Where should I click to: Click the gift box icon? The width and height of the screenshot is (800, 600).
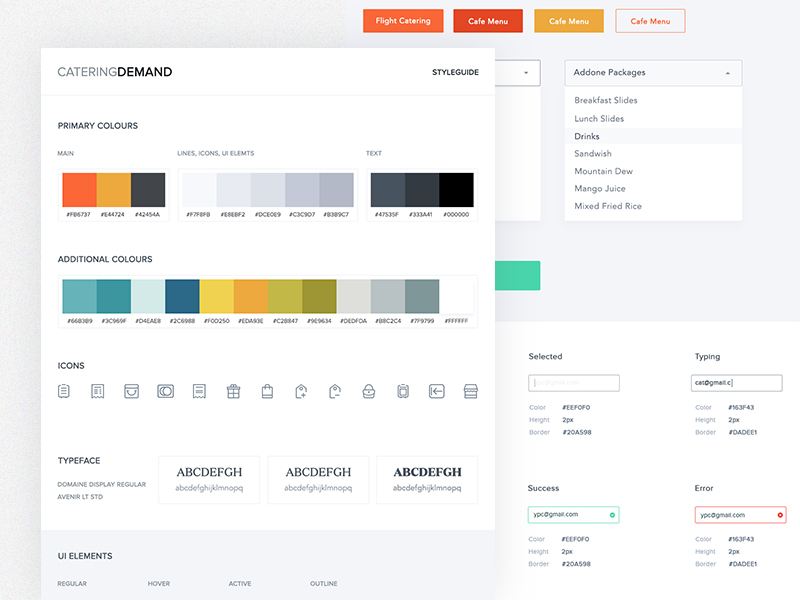pyautogui.click(x=233, y=392)
